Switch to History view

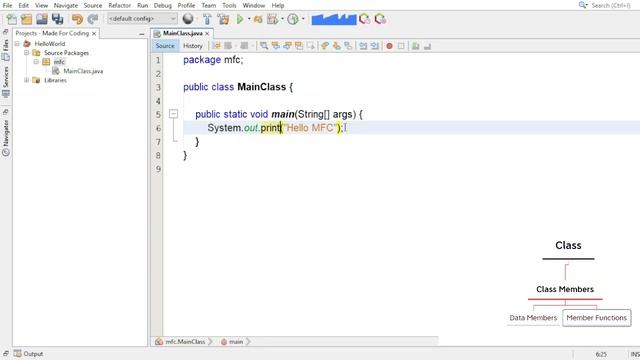193,46
